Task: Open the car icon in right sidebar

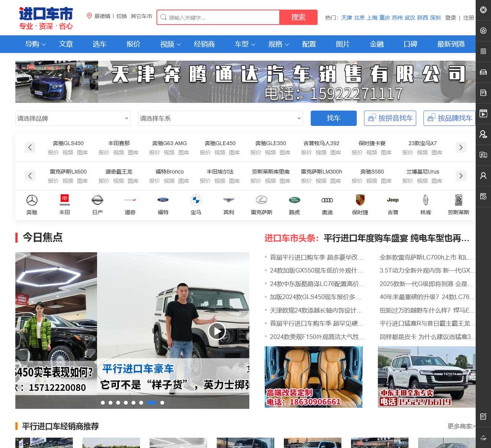Action: pos(483,72)
